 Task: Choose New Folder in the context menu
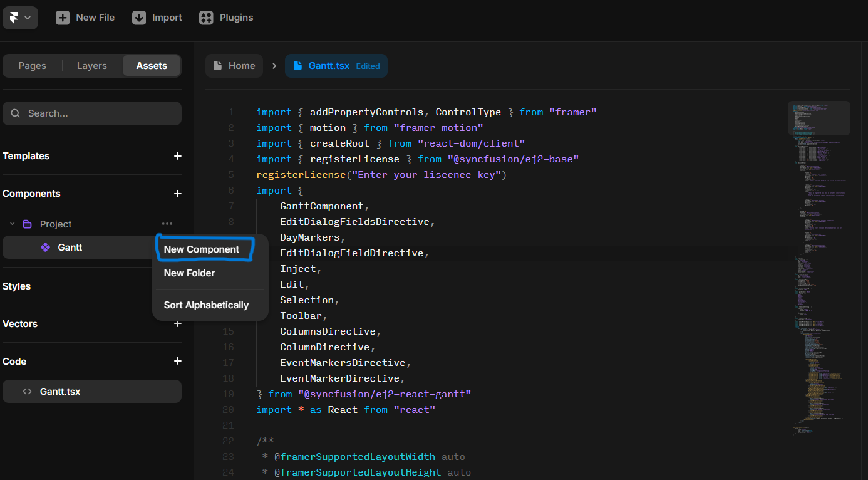pyautogui.click(x=189, y=273)
